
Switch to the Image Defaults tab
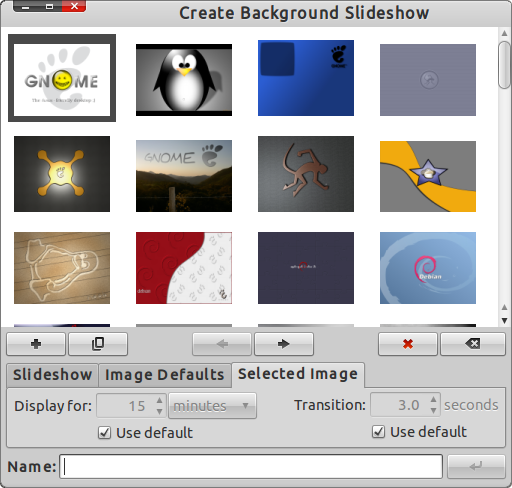pos(165,375)
